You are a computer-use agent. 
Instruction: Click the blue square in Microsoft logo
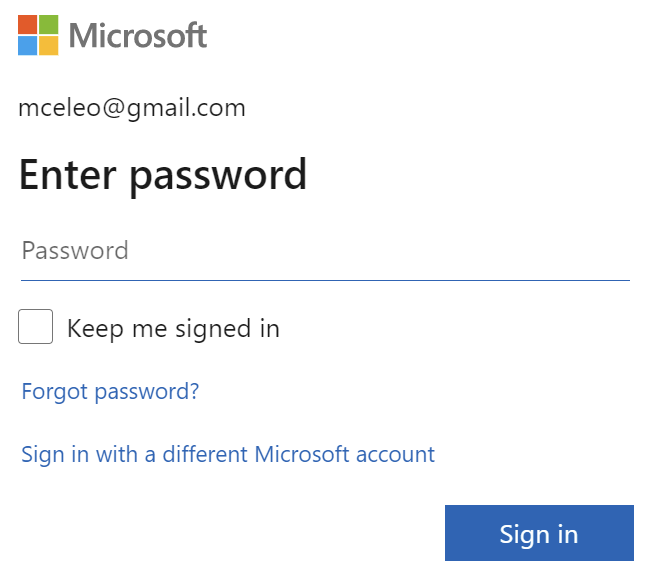27,46
